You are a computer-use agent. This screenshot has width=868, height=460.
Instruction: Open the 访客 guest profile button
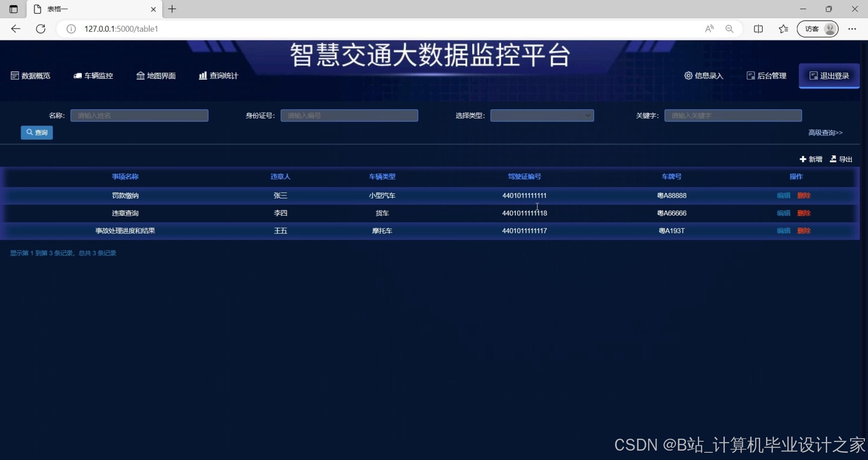[x=817, y=29]
